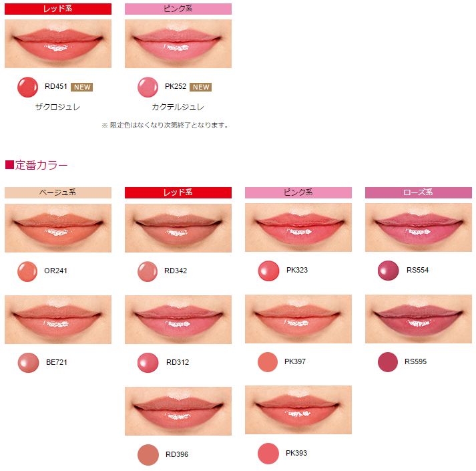476x471 pixels.
Task: View the lip photo above RS595
Action: pyautogui.click(x=419, y=319)
